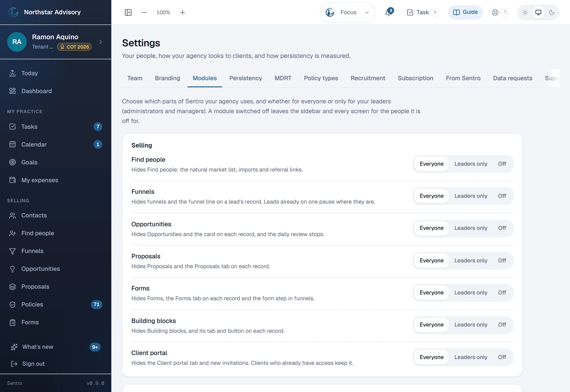Switch to the Branding tab

167,78
